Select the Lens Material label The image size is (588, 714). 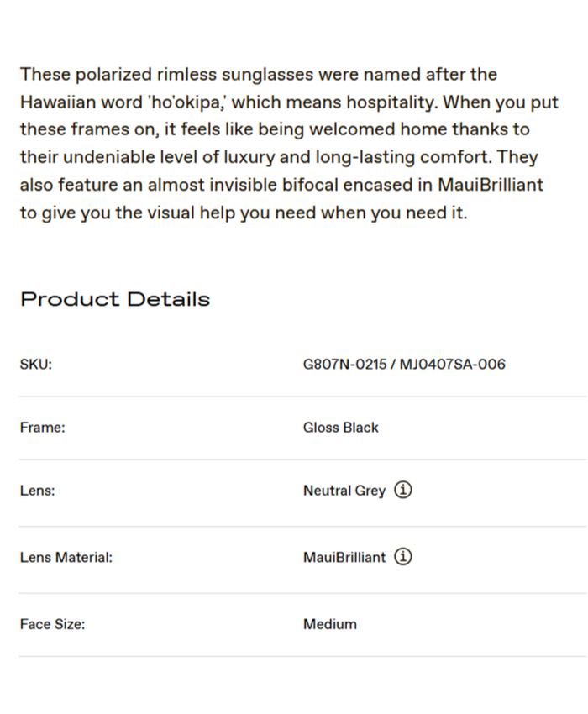[x=66, y=557]
